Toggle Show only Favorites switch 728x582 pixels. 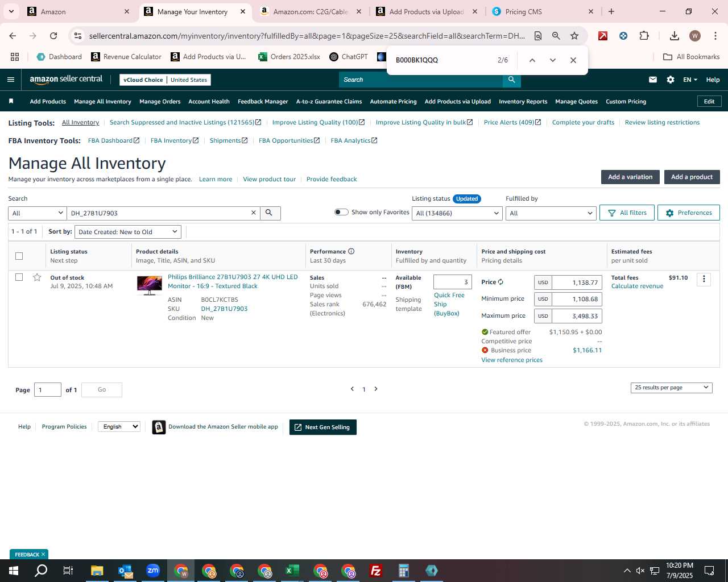pos(341,212)
